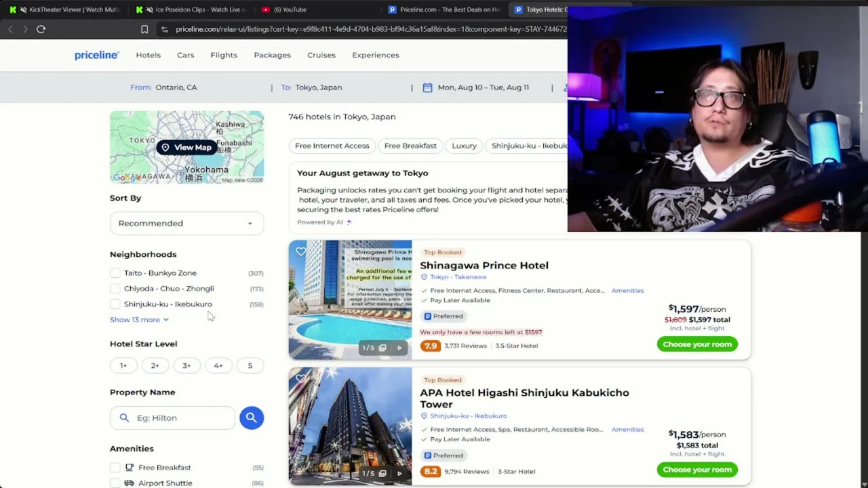Viewport: 868px width, 488px height.
Task: Select the 4+ hotel star level
Action: pyautogui.click(x=218, y=365)
